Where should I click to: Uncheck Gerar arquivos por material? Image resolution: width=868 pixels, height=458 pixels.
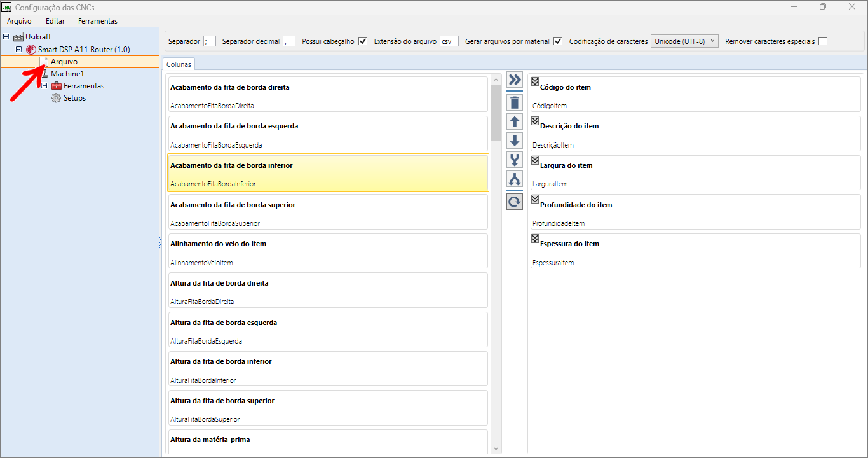click(x=558, y=41)
